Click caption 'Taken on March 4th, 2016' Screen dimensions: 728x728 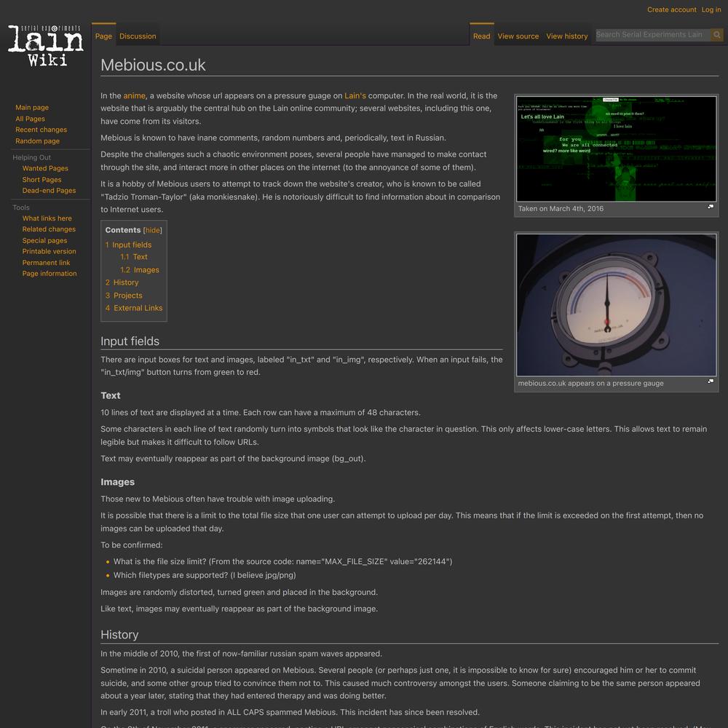[561, 208]
